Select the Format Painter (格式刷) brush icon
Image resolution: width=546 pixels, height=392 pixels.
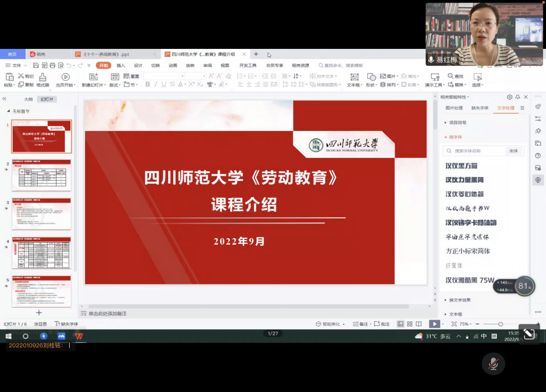click(42, 77)
